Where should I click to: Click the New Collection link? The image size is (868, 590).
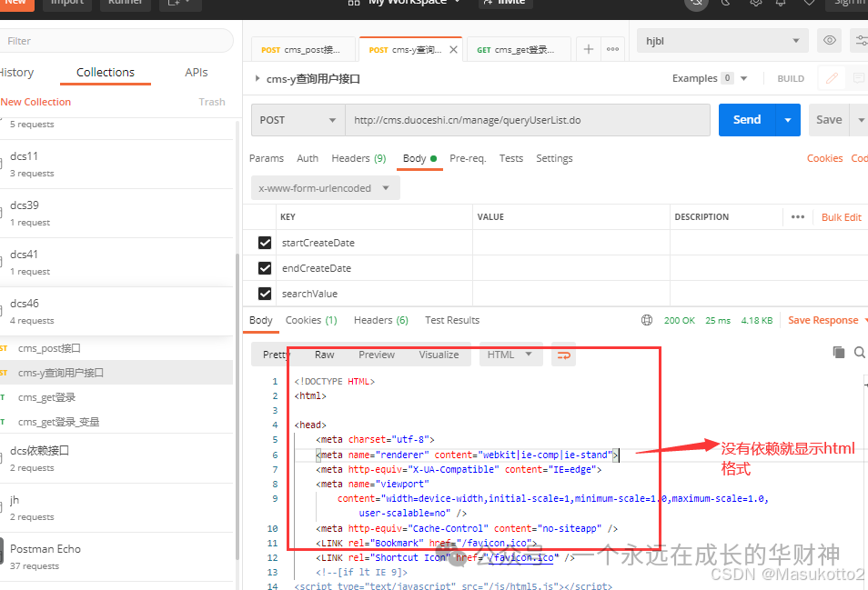pos(35,102)
